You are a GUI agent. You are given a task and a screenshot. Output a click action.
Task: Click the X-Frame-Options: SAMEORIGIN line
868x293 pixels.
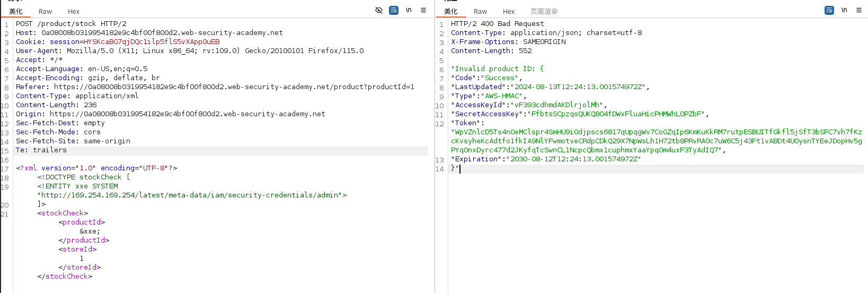pyautogui.click(x=508, y=41)
